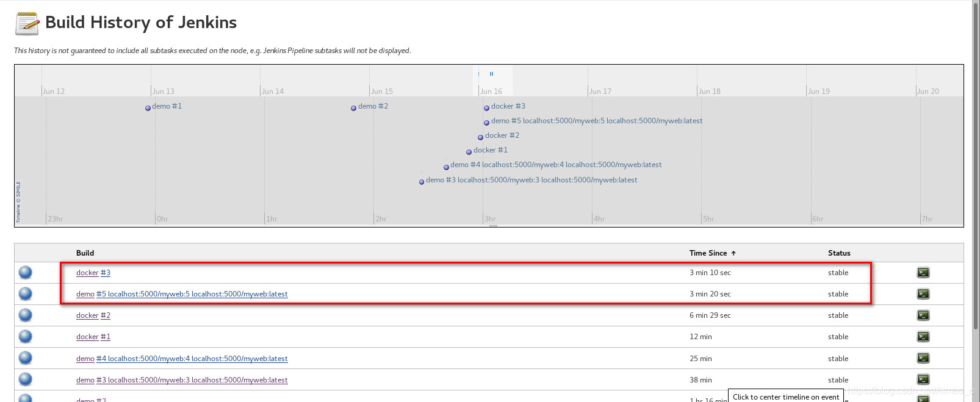This screenshot has width=980, height=402.
Task: Sort table by Time Since column
Action: click(712, 253)
